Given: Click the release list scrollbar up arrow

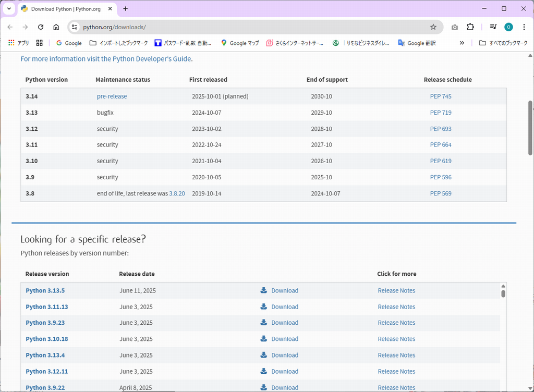Looking at the screenshot, I should (x=503, y=286).
